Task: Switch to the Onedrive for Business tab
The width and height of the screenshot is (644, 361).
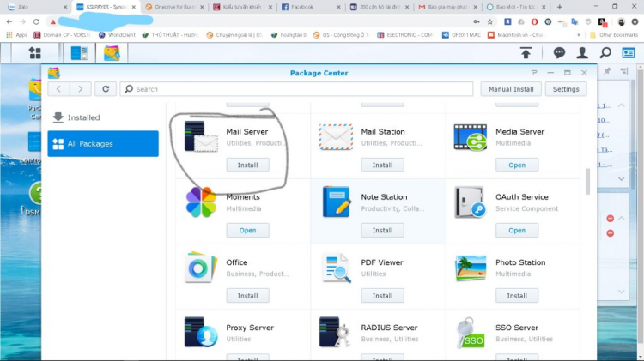Action: 174,7
